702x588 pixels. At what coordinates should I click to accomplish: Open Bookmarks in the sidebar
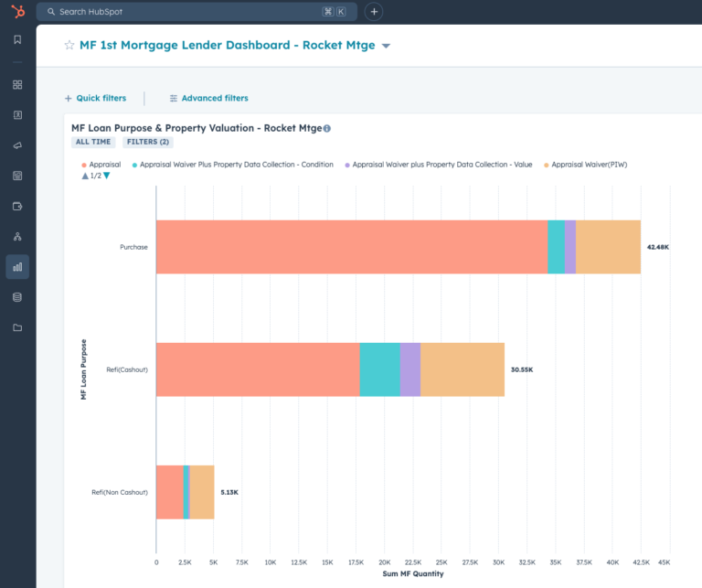point(17,40)
